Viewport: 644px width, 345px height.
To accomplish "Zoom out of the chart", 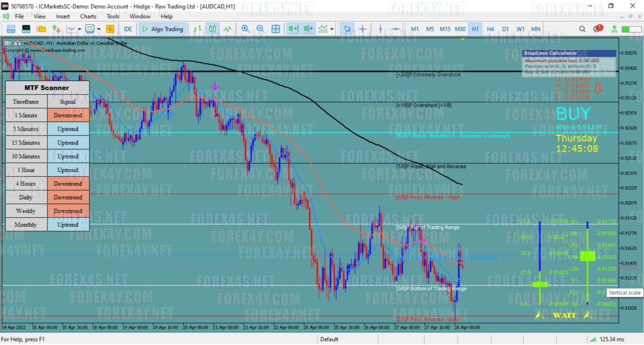I will pos(260,29).
